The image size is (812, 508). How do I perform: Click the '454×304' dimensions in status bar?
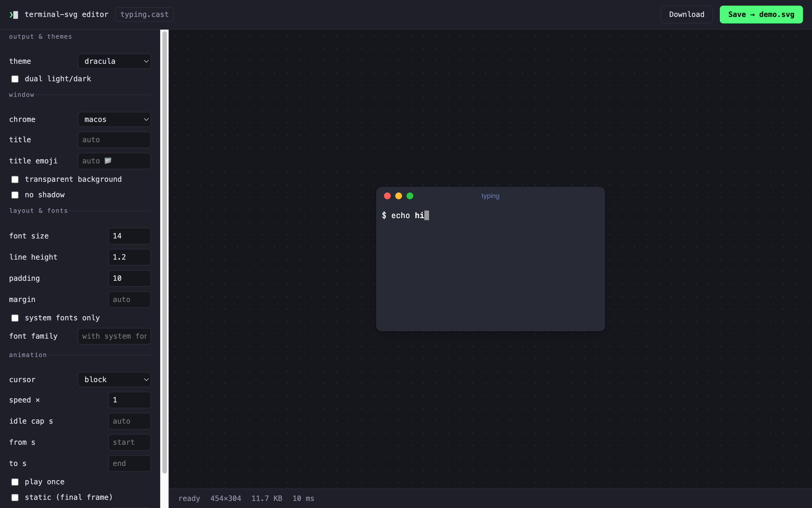coord(226,498)
